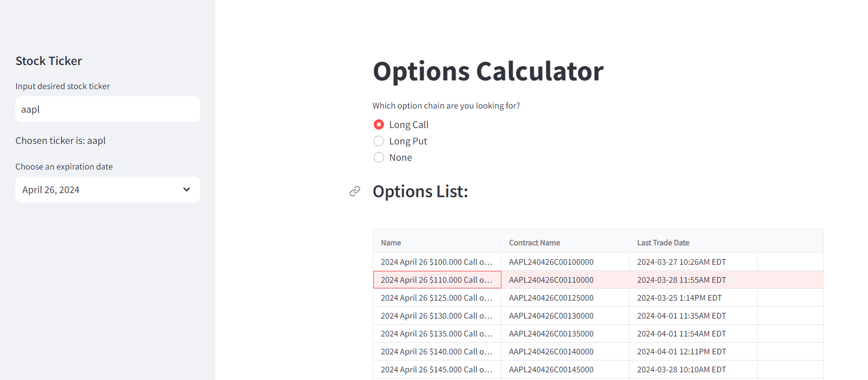Click the chevron arrow in expiration selector
This screenshot has width=868, height=380.
187,189
